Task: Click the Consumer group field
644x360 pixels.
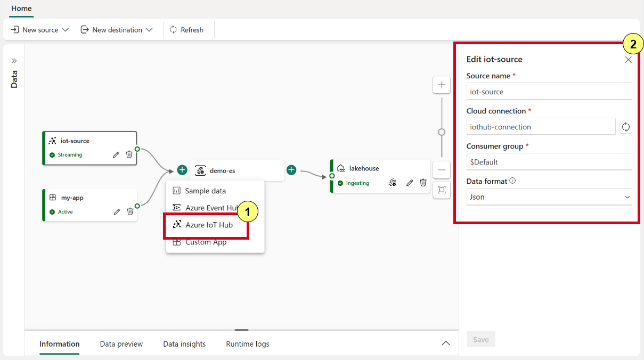Action: (x=549, y=162)
